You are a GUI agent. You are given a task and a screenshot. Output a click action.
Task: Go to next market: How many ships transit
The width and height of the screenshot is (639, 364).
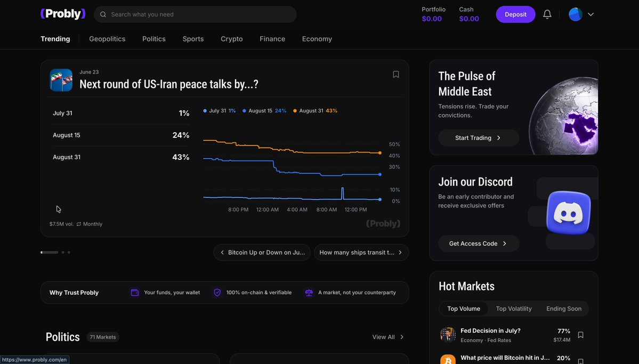pyautogui.click(x=361, y=252)
